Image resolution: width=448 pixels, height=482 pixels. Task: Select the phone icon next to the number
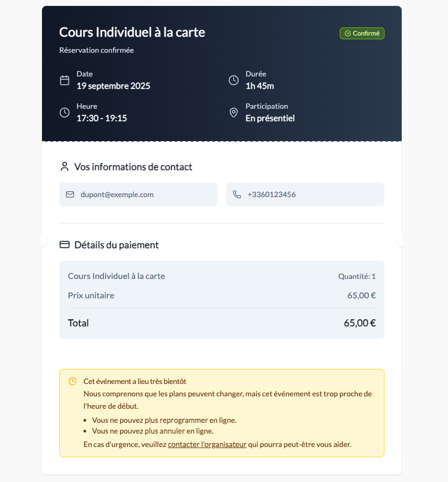(x=237, y=194)
